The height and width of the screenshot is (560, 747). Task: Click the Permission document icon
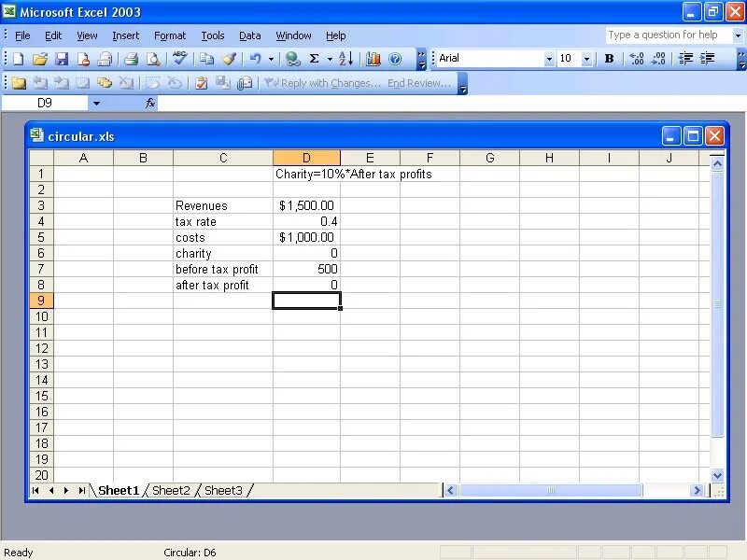pyautogui.click(x=83, y=59)
